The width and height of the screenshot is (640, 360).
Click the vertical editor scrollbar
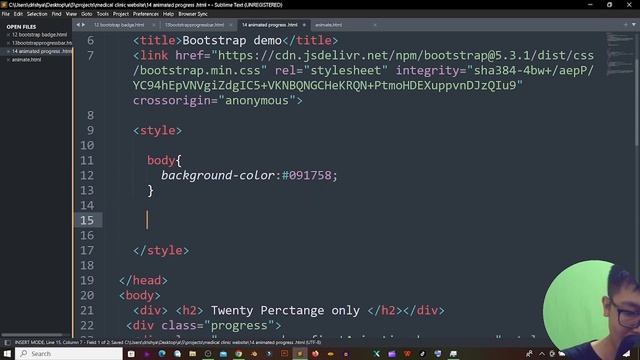637,102
